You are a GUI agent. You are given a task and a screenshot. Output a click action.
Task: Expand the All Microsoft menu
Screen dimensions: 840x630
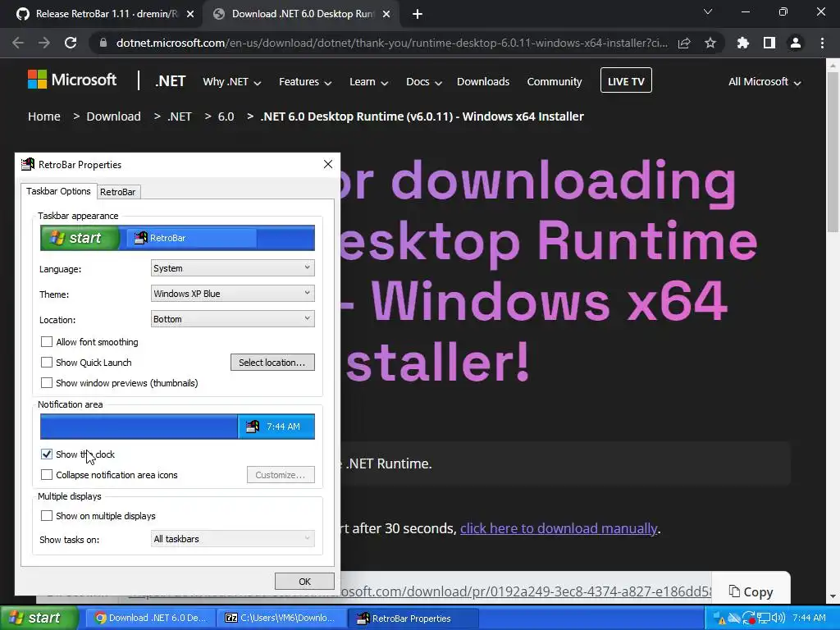pyautogui.click(x=765, y=81)
